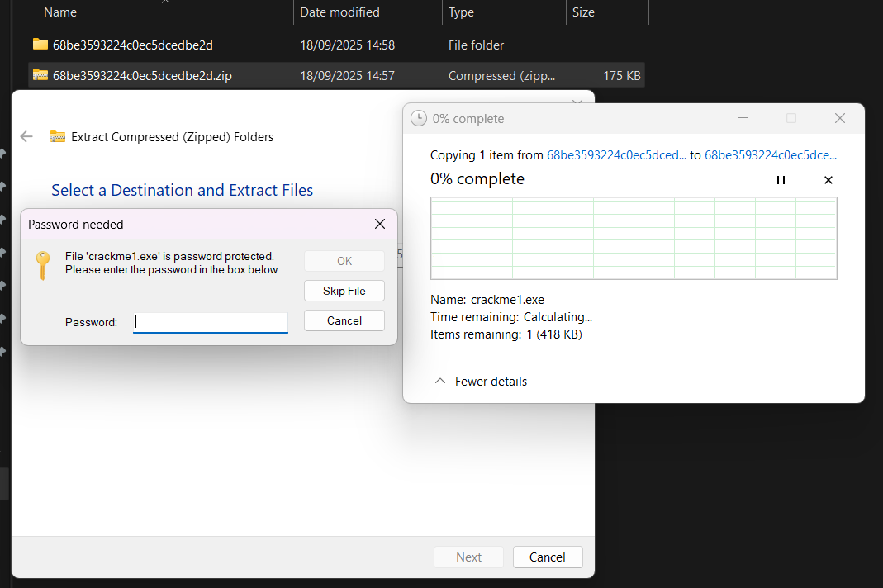
Task: Click the folder icon for 68be3593224c0ec5dcedbe2d
Action: click(x=40, y=45)
